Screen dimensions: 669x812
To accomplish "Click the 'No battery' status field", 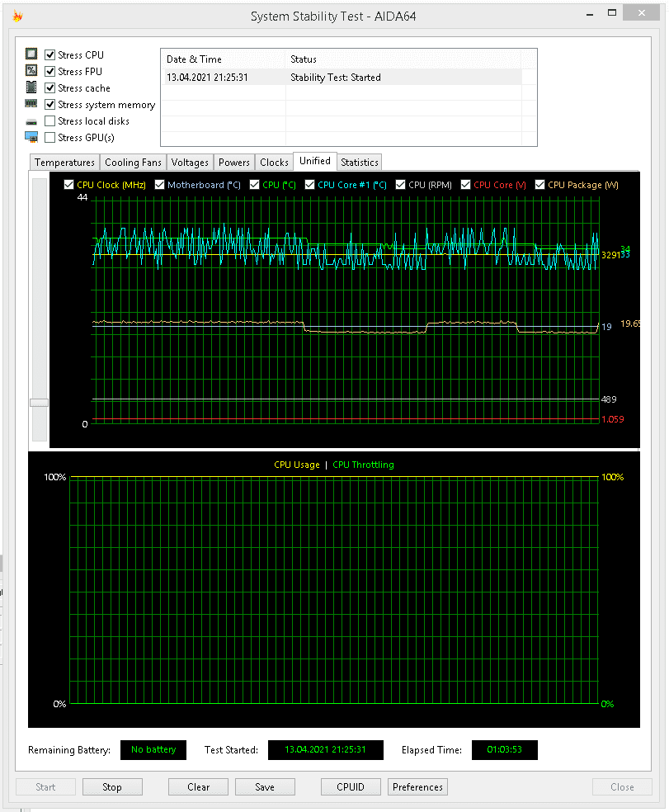I will coord(153,750).
